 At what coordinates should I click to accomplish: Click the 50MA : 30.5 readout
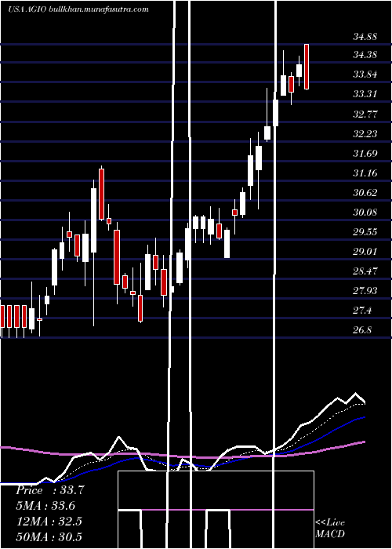[49, 536]
